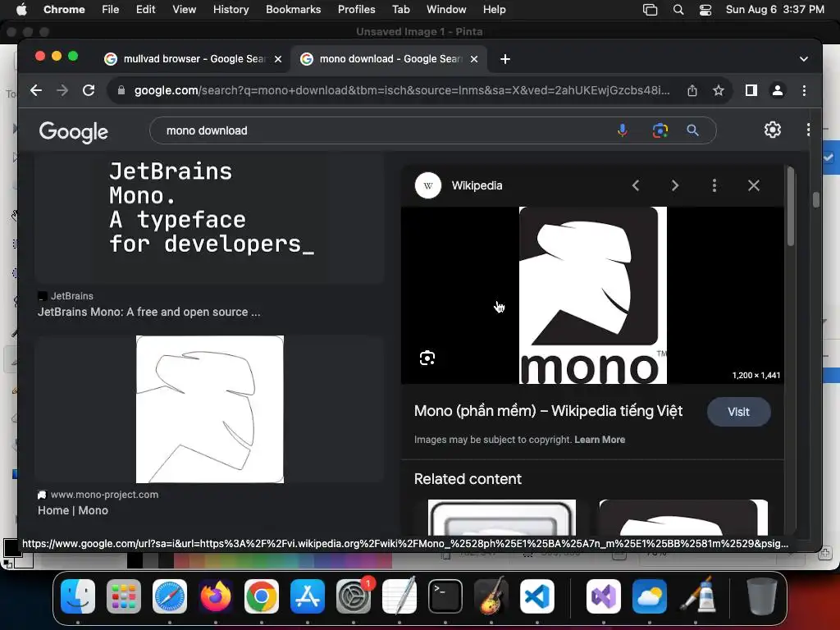Screen dimensions: 840x630
Task: Open the Chrome side panel
Action: pyautogui.click(x=751, y=90)
